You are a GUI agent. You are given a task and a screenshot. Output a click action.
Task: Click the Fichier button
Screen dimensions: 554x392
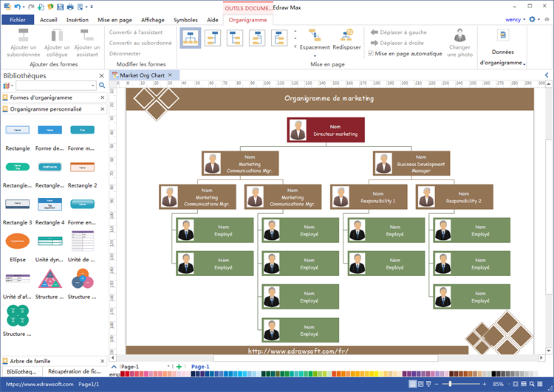pyautogui.click(x=18, y=20)
